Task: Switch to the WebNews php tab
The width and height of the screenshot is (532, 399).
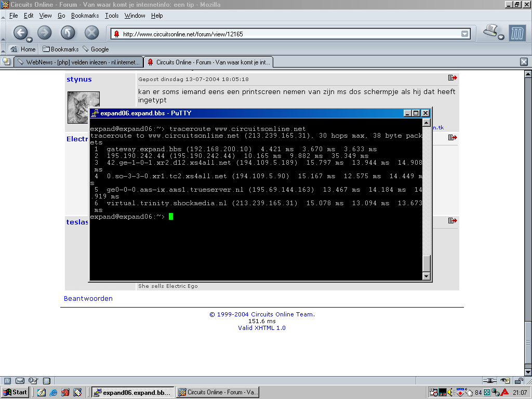Action: [x=78, y=62]
